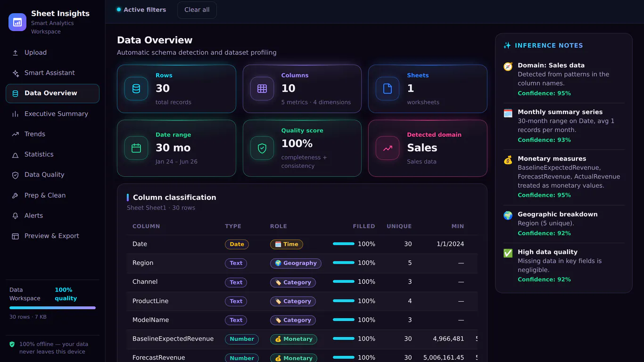The image size is (644, 362).
Task: Open the Upload page
Action: (x=52, y=53)
